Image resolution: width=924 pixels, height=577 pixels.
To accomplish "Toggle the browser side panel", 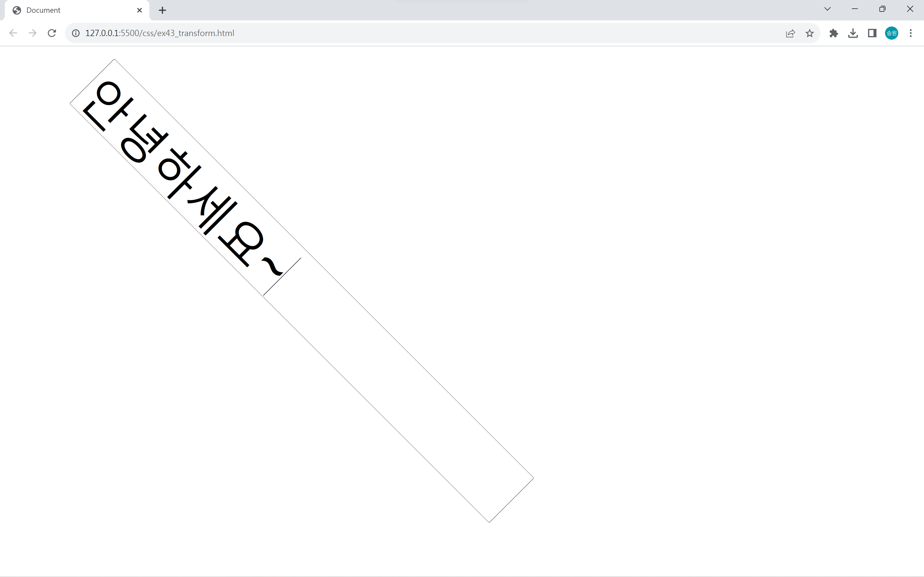I will click(872, 33).
